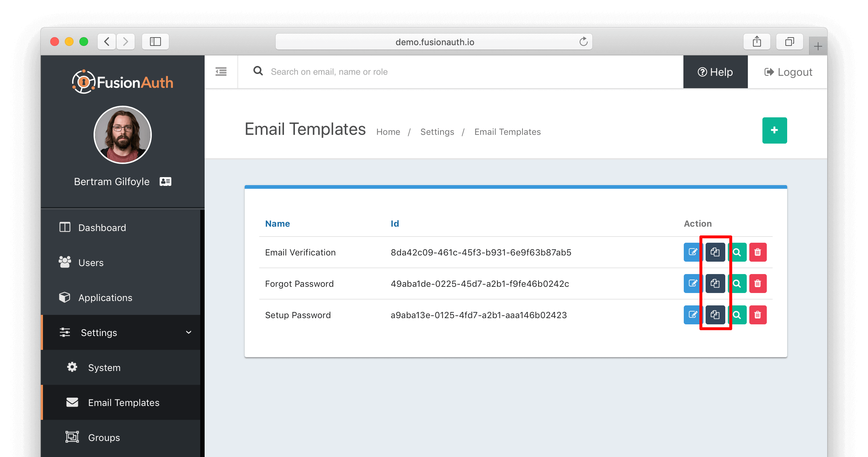Show all Safari tabs

click(x=790, y=42)
